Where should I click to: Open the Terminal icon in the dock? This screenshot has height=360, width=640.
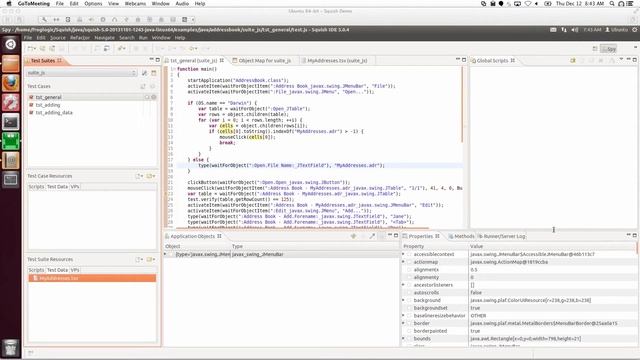click(11, 122)
